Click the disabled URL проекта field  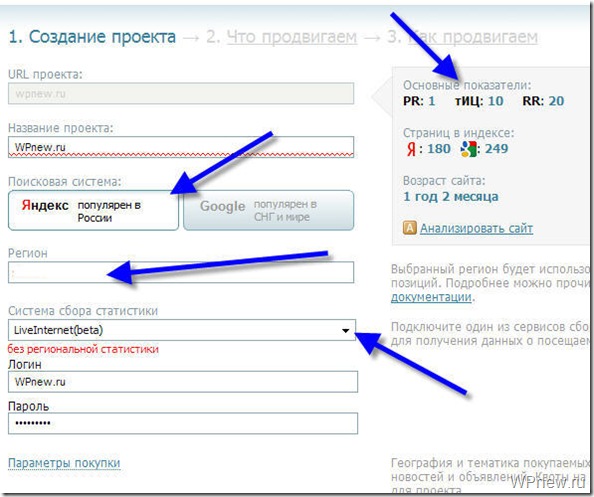[x=181, y=93]
